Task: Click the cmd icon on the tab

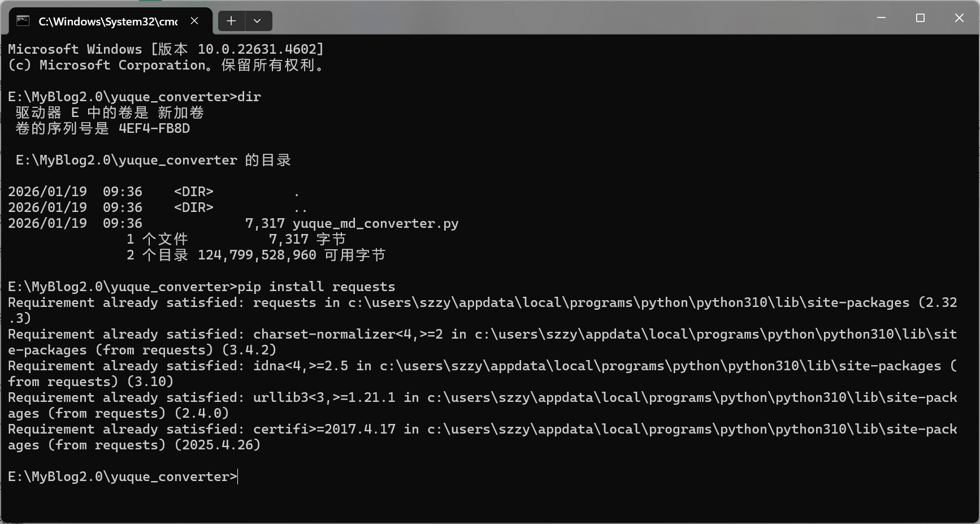Action: [23, 21]
